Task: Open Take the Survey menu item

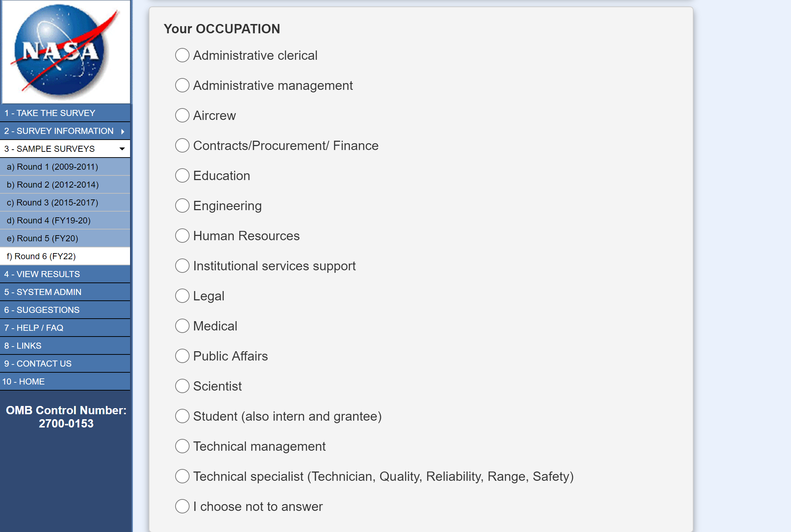Action: (x=50, y=113)
